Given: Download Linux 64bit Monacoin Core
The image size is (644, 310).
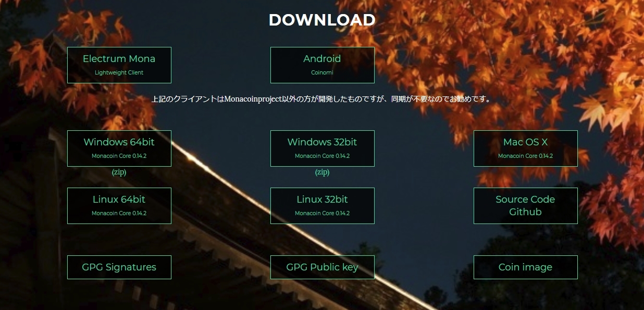Looking at the screenshot, I should [x=119, y=206].
